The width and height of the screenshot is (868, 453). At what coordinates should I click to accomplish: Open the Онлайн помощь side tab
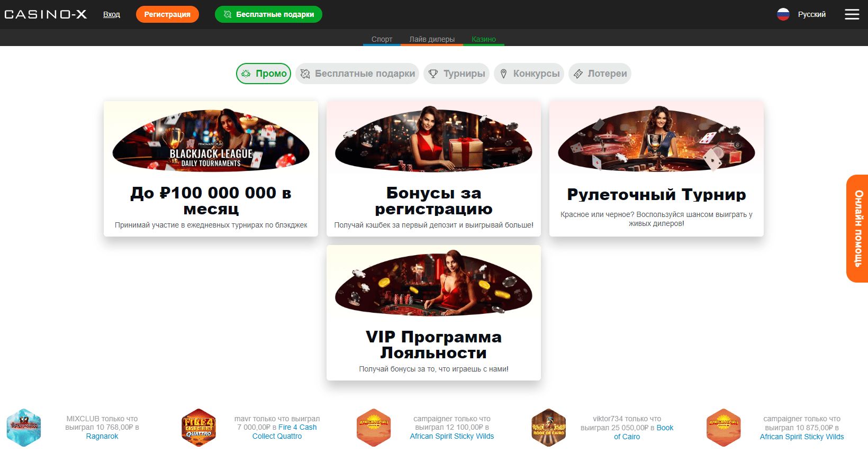(x=857, y=228)
